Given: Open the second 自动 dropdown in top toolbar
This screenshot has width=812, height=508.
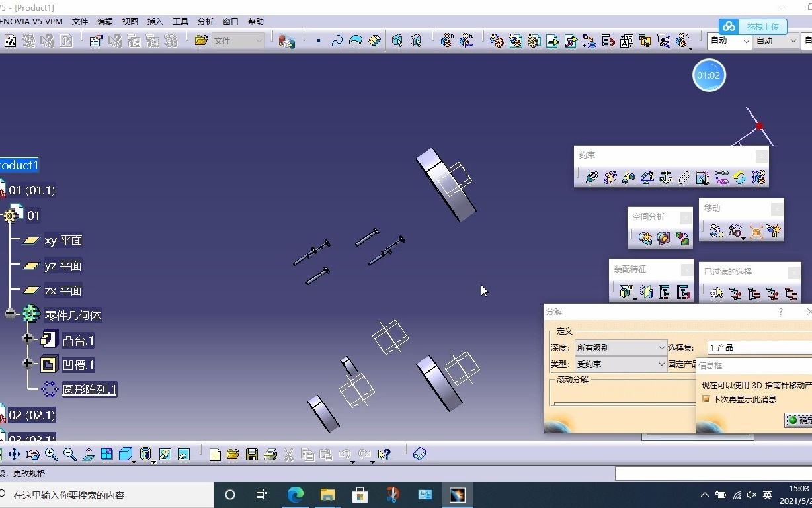Looking at the screenshot, I should 776,41.
